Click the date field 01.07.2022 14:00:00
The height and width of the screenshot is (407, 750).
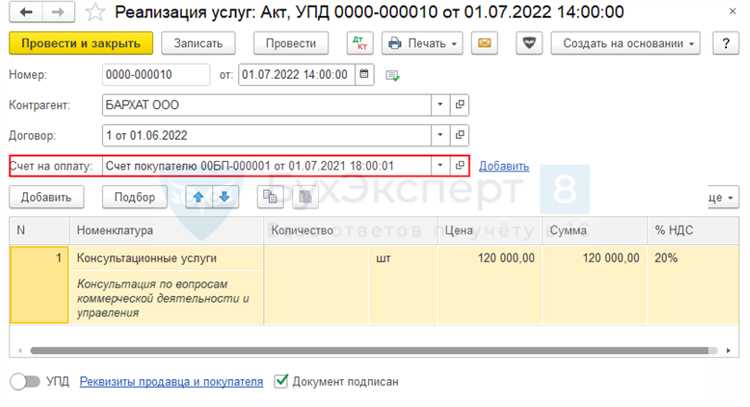tap(297, 75)
